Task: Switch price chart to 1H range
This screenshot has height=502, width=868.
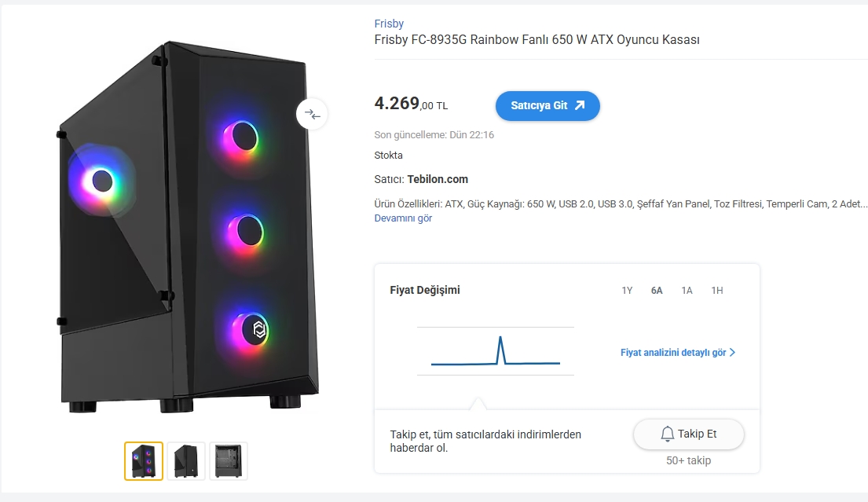Action: tap(716, 291)
